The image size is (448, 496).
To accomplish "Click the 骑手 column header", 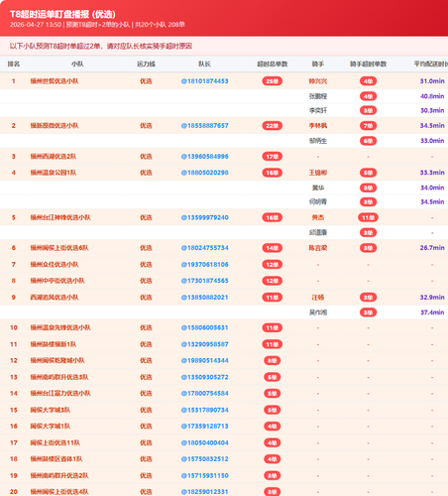I will (318, 63).
